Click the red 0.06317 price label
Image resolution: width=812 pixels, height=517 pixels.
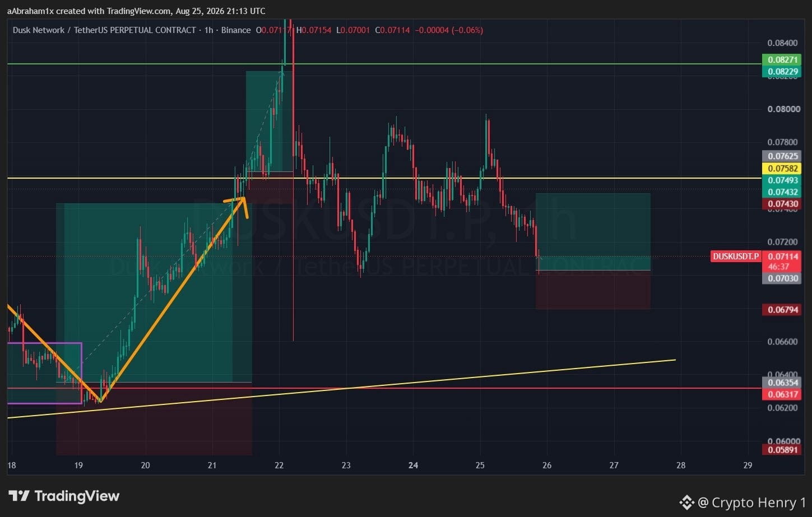(x=783, y=394)
